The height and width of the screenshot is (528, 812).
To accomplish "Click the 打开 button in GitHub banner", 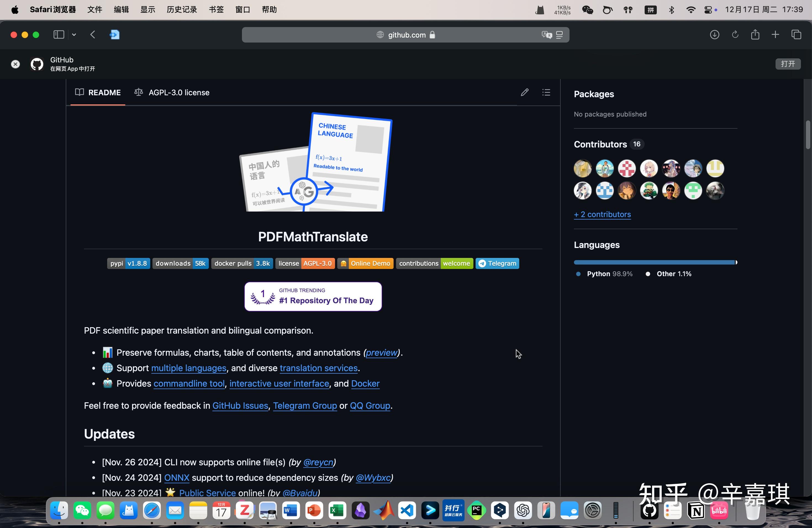I will [788, 64].
